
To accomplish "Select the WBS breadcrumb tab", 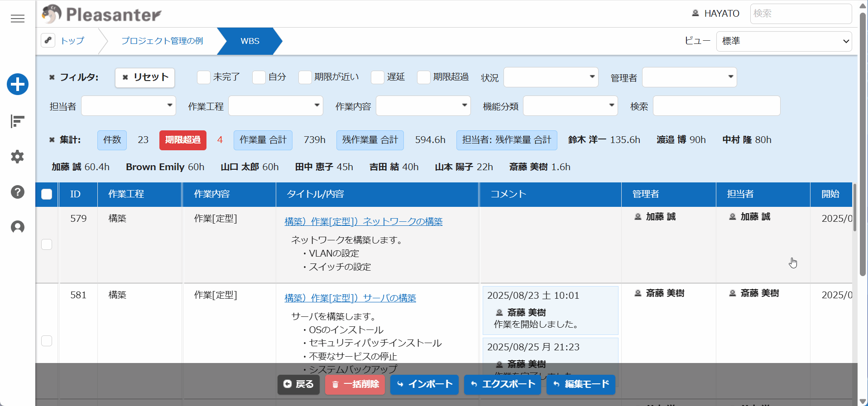I will [x=250, y=41].
